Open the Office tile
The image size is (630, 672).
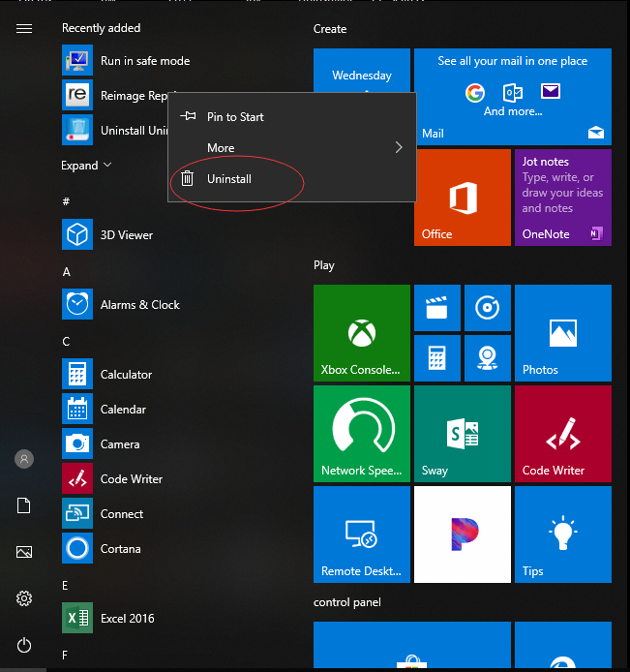pyautogui.click(x=463, y=198)
